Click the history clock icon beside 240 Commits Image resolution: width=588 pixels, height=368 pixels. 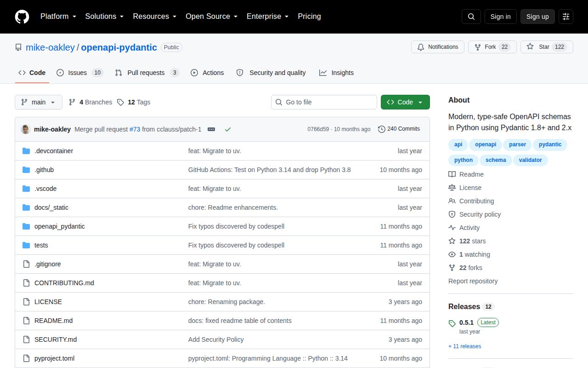tap(382, 129)
